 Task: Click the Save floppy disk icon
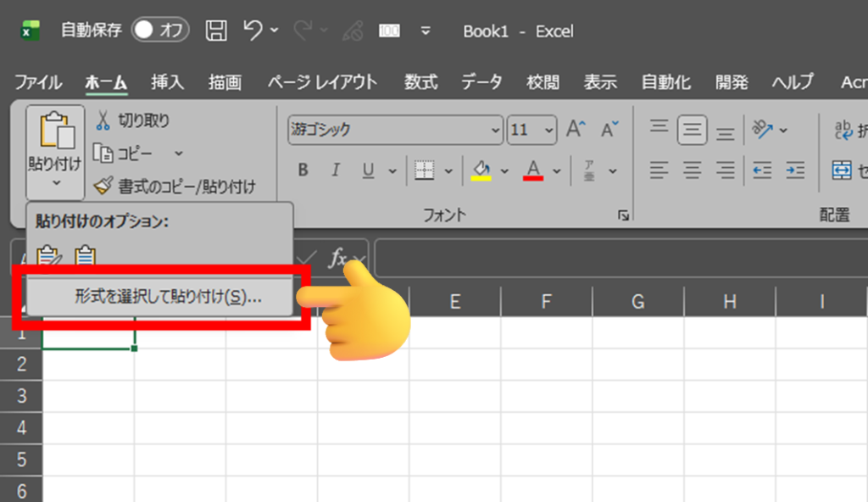pos(217,31)
